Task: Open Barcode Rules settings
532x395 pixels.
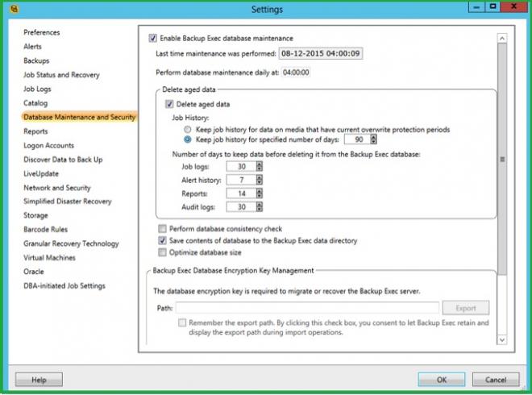Action: [45, 230]
